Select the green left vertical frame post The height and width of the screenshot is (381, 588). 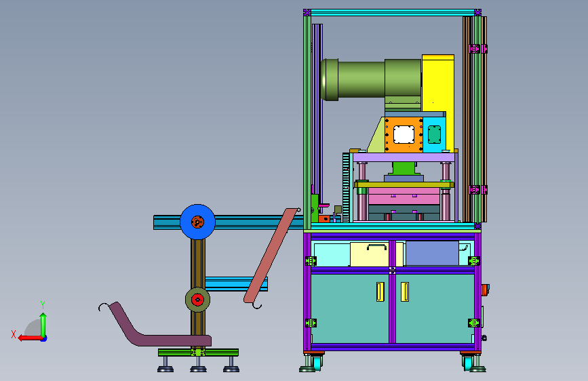pos(307,122)
